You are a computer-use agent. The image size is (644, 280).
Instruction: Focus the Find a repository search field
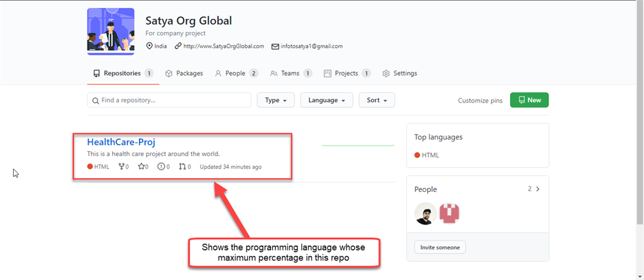(169, 100)
